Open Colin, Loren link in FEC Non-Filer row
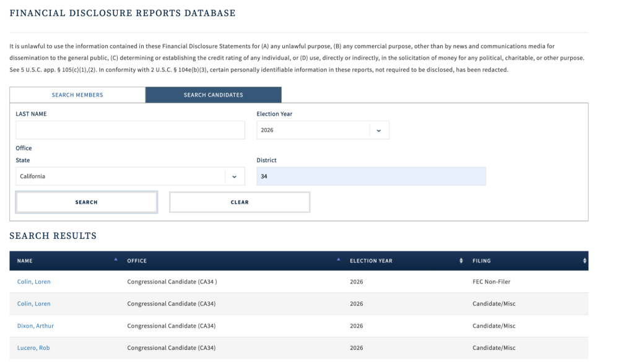This screenshot has height=364, width=634. coord(34,282)
